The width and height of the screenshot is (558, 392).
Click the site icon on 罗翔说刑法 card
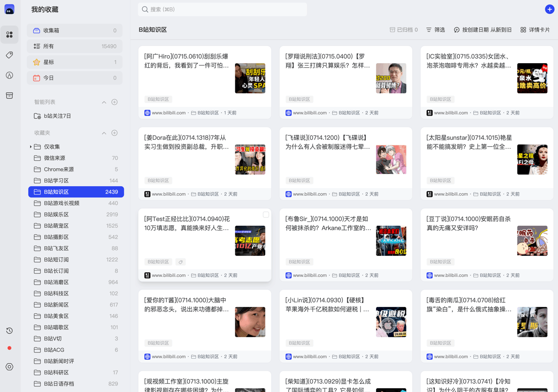288,113
